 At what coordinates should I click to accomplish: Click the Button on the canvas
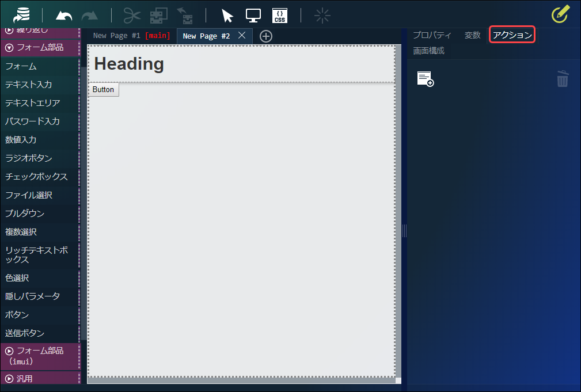(104, 90)
